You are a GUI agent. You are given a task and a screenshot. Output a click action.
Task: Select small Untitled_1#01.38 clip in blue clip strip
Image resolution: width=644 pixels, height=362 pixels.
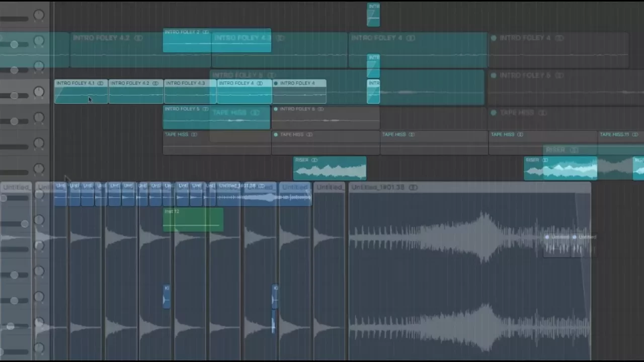point(265,194)
